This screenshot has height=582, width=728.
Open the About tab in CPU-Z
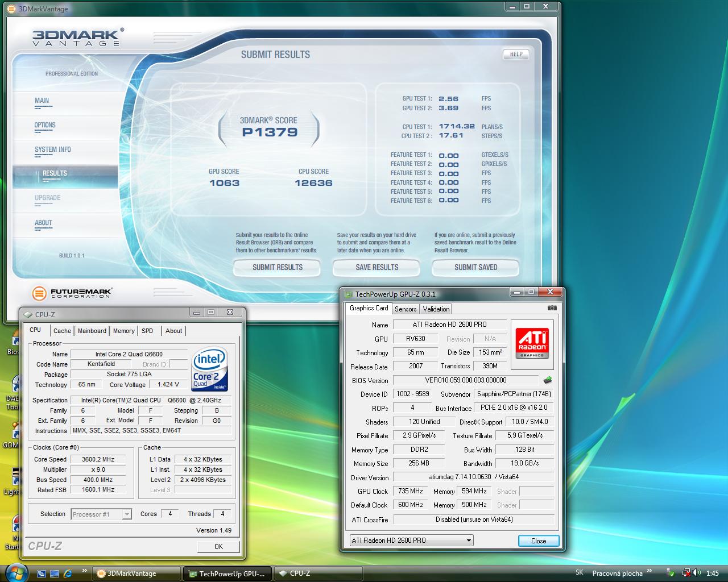[174, 331]
